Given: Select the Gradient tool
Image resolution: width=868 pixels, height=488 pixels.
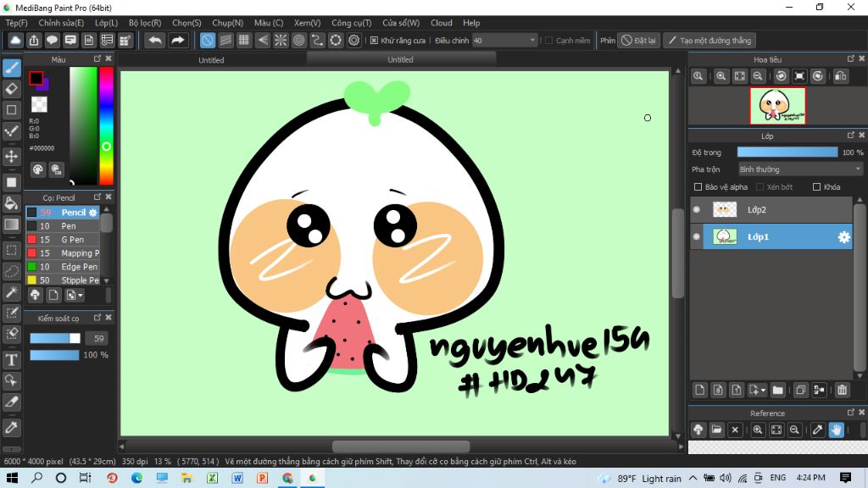Looking at the screenshot, I should [x=12, y=225].
